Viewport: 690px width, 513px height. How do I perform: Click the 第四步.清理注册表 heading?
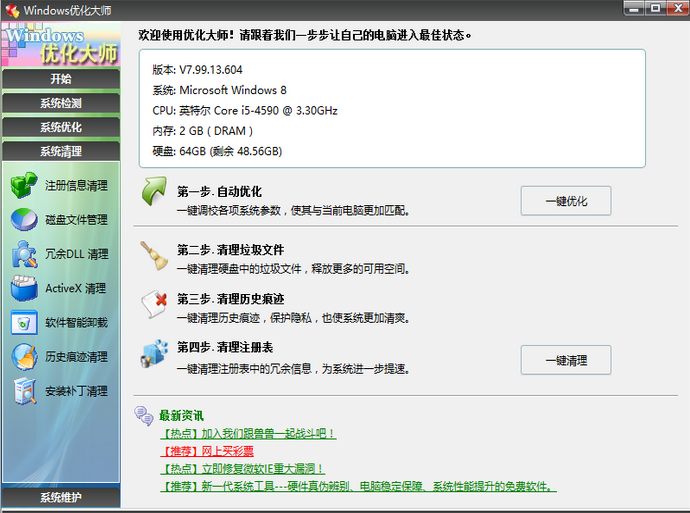point(225,348)
